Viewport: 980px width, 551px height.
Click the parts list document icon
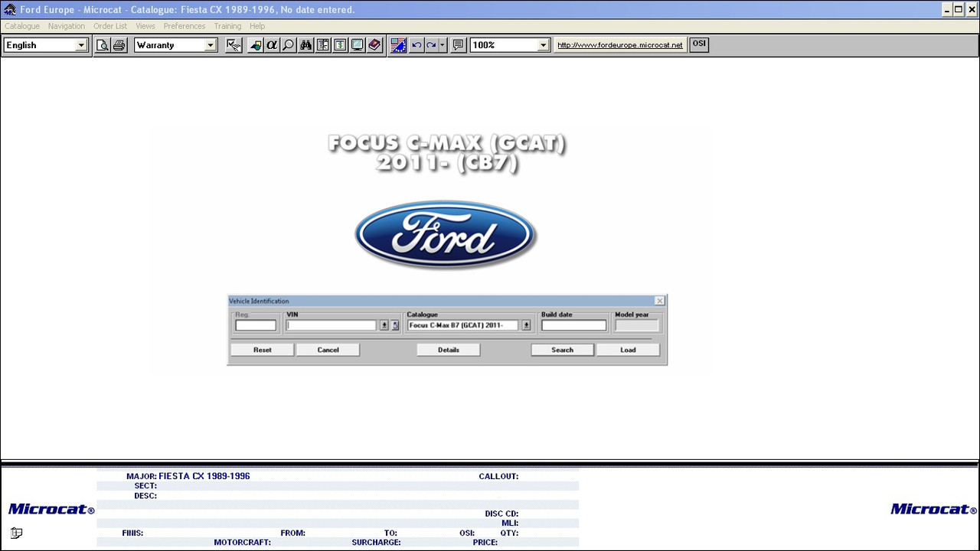tap(323, 45)
